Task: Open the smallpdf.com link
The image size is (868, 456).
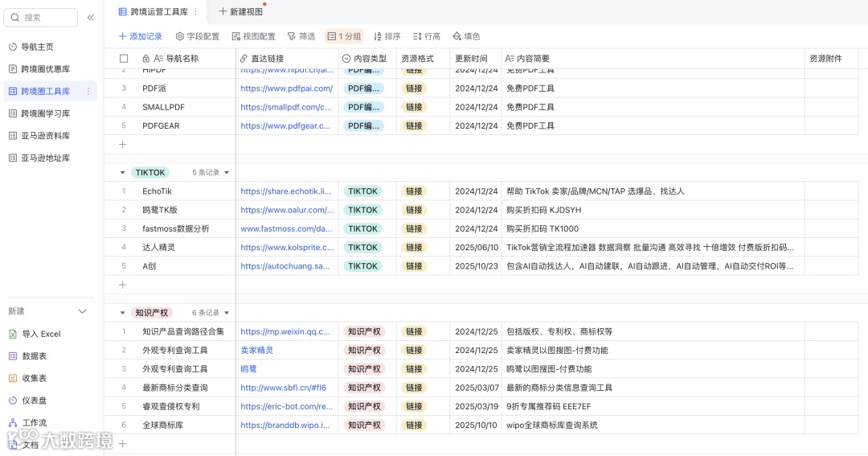Action: (x=286, y=108)
